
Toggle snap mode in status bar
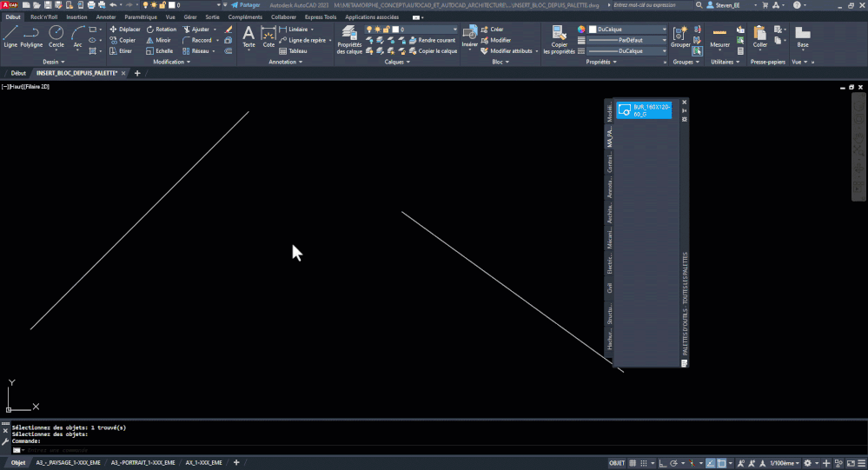(x=644, y=463)
